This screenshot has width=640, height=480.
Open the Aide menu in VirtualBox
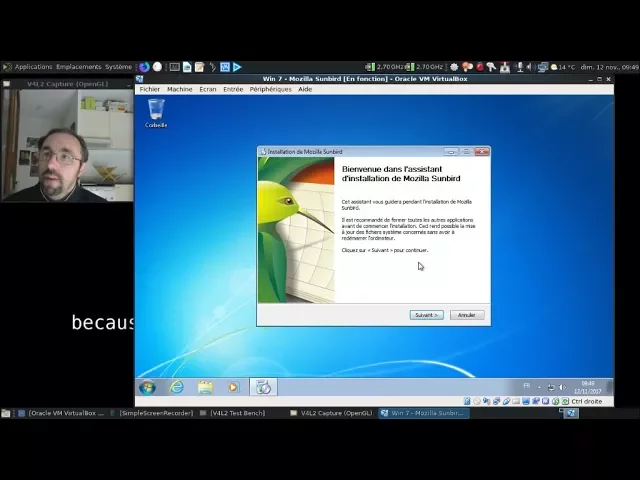click(x=305, y=89)
